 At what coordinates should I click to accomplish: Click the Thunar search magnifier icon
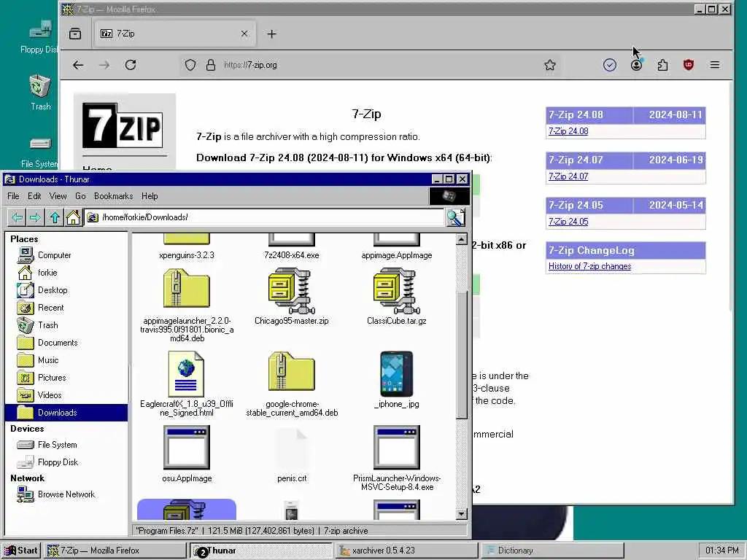coord(456,217)
